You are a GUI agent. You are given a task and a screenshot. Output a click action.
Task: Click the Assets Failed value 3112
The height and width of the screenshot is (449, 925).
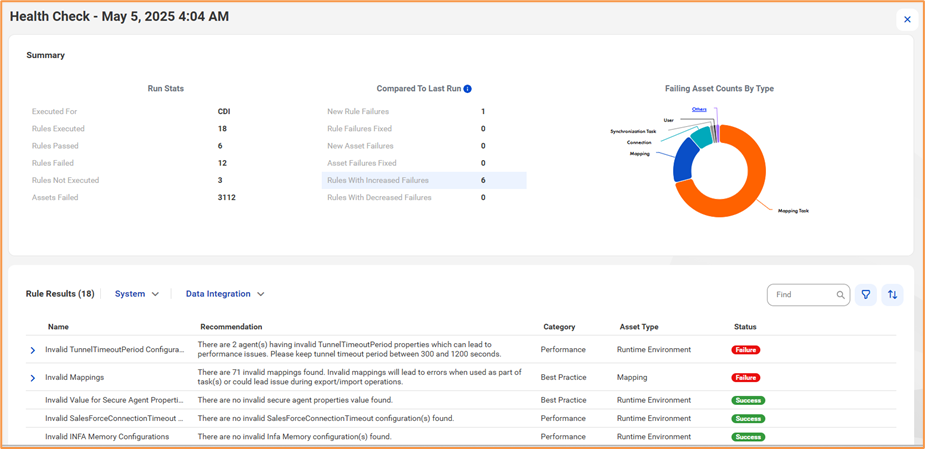pyautogui.click(x=227, y=198)
